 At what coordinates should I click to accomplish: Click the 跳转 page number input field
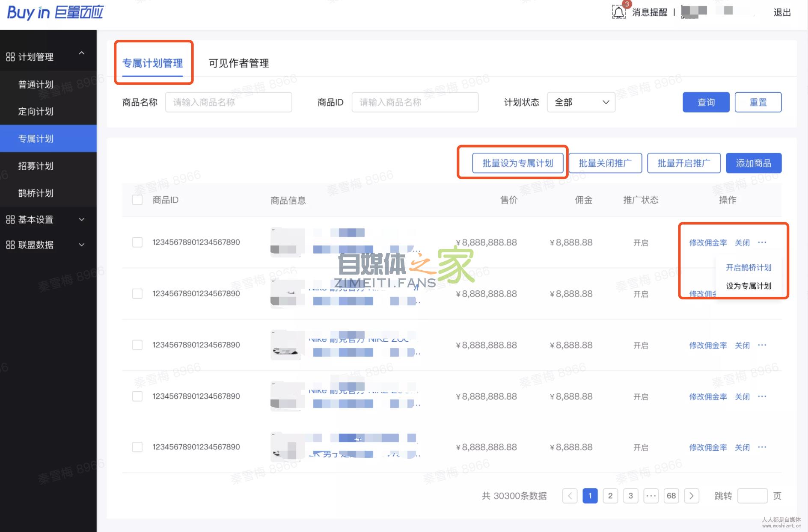click(753, 496)
